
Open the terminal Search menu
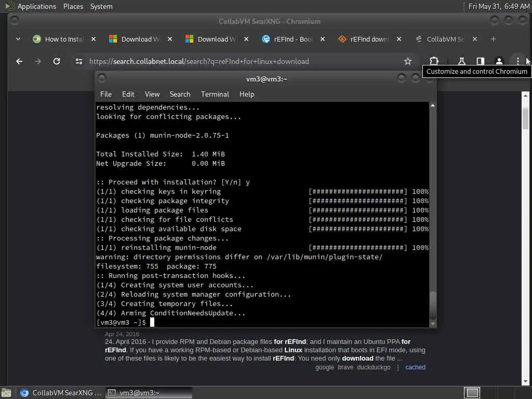(180, 95)
